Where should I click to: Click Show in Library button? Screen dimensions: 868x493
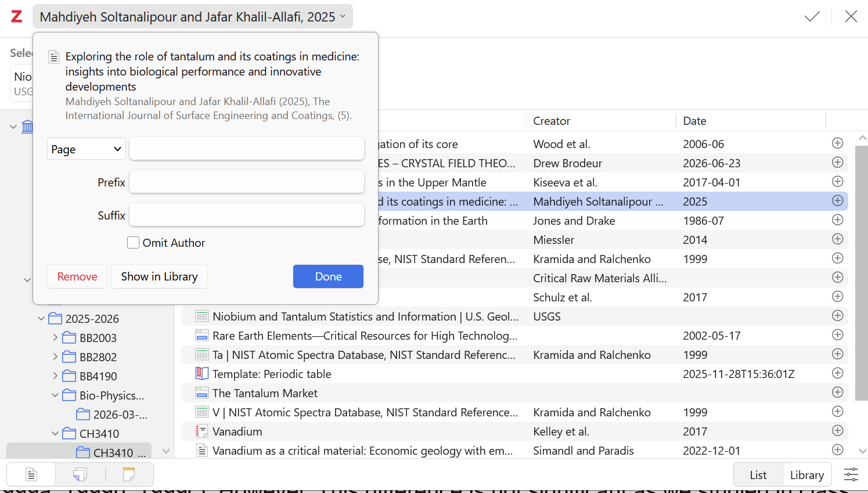[x=159, y=276]
